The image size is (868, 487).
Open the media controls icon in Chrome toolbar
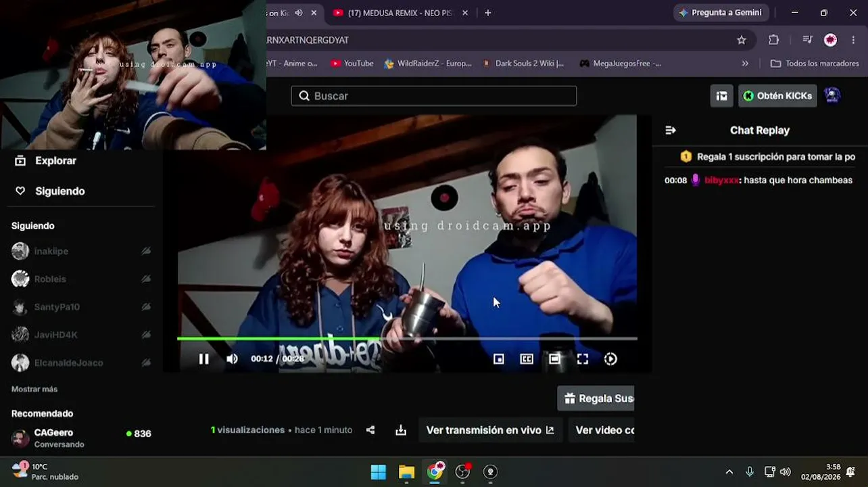807,40
